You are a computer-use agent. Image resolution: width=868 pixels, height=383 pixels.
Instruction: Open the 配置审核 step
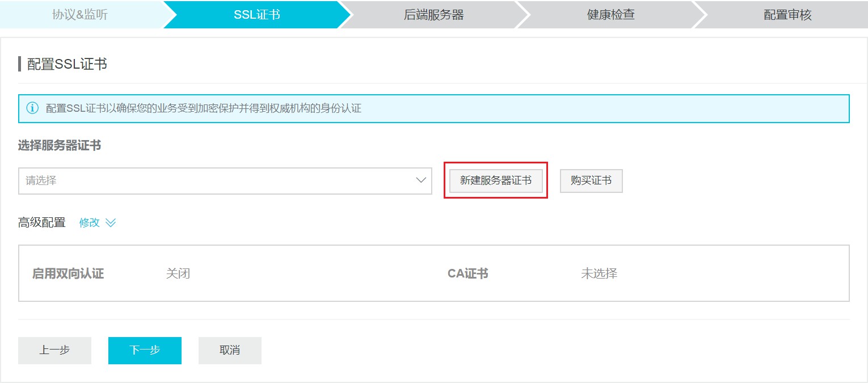click(787, 15)
